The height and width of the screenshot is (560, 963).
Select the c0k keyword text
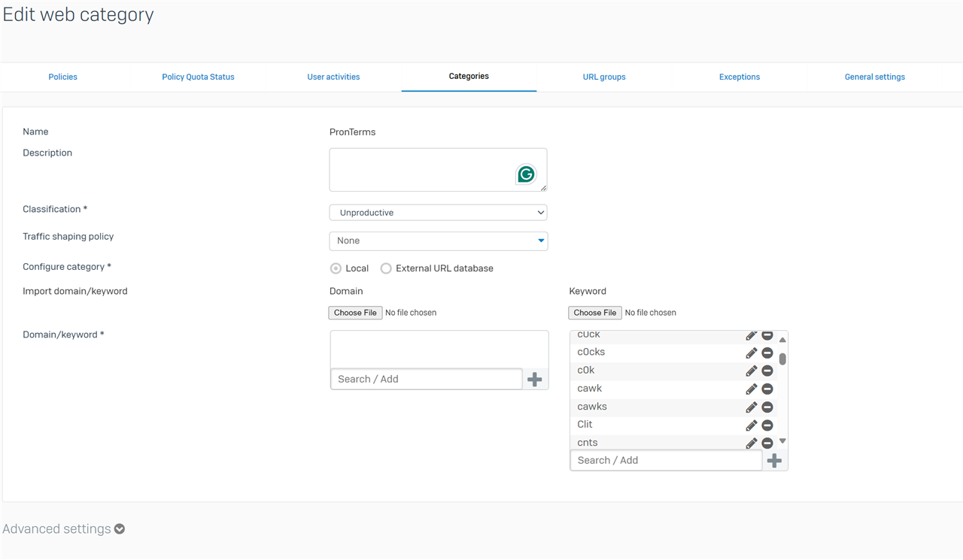pos(586,370)
